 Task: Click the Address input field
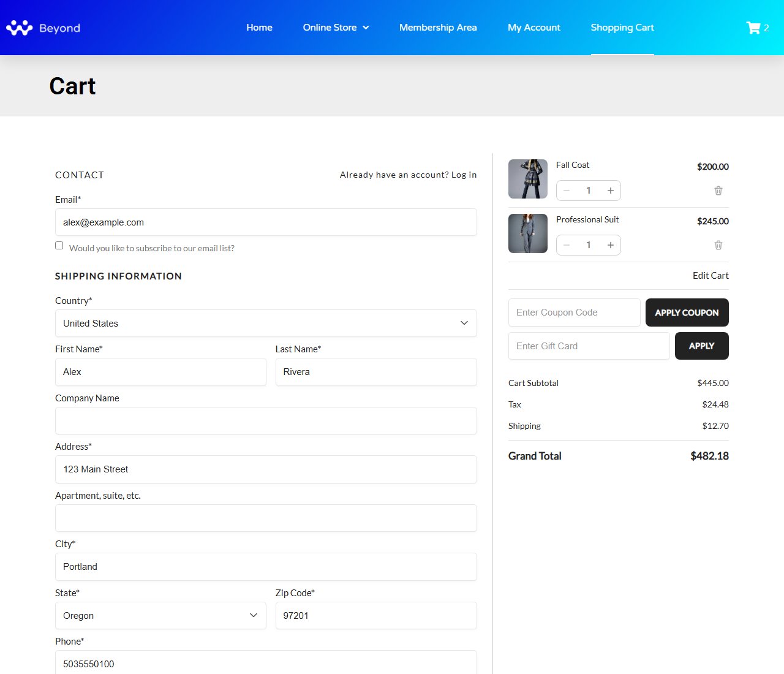[x=266, y=469]
